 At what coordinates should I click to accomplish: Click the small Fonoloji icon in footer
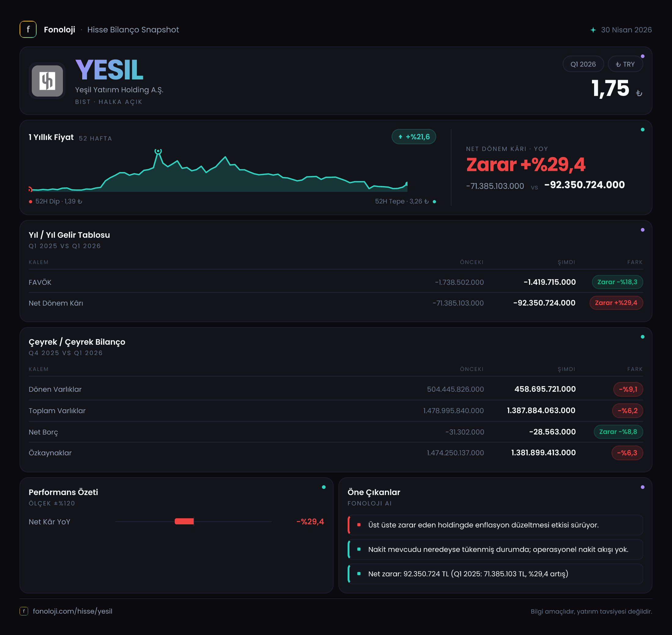click(x=24, y=611)
